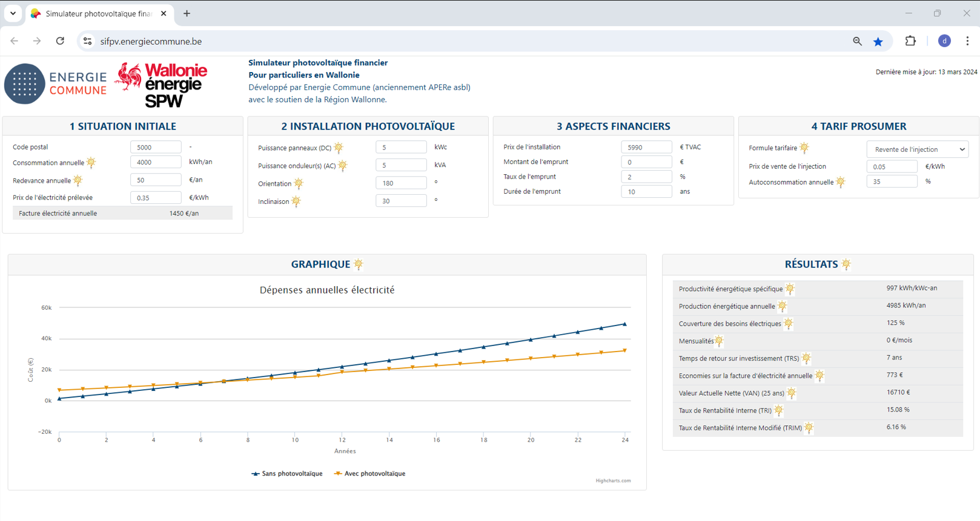Select the Simulateur photovoltaïque browser tab
The width and height of the screenshot is (980, 521).
coord(97,13)
